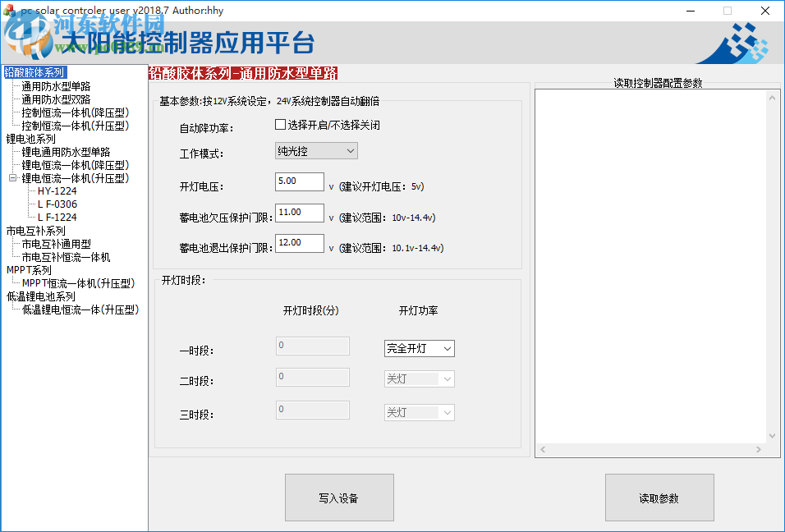Minimize the solar controller window
Image resolution: width=785 pixels, height=532 pixels.
pyautogui.click(x=691, y=11)
